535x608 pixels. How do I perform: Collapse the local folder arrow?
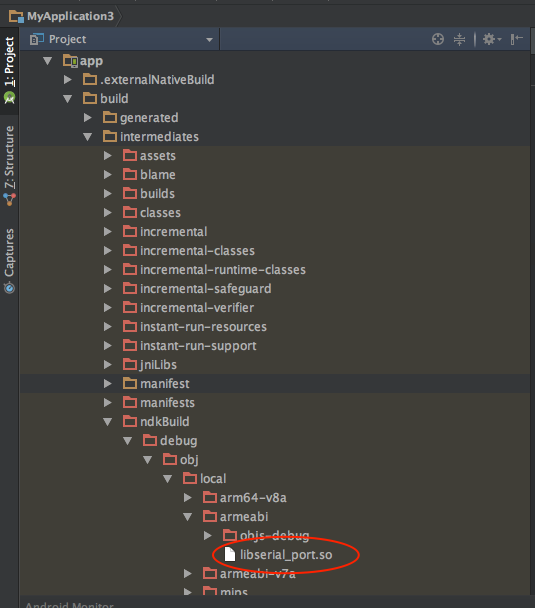pyautogui.click(x=168, y=479)
